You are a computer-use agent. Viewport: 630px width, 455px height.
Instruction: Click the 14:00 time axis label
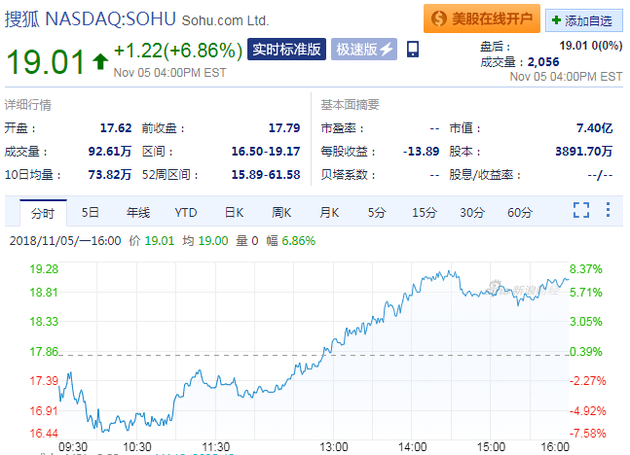point(412,447)
